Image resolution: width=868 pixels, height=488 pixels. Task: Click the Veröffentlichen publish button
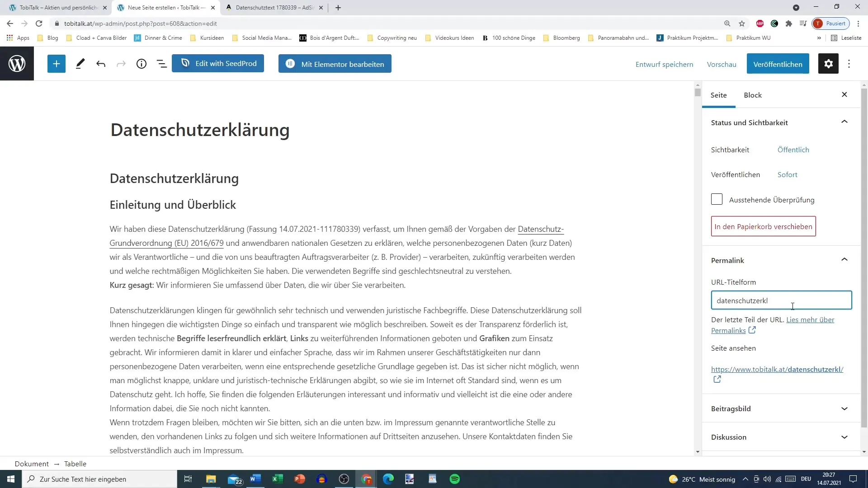pyautogui.click(x=778, y=64)
